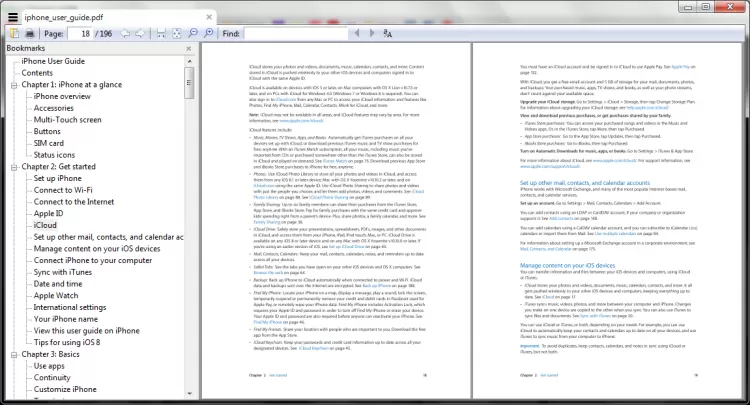This screenshot has width=750, height=405.
Task: Select Chapter 3: Basics bookmark
Action: 50,354
